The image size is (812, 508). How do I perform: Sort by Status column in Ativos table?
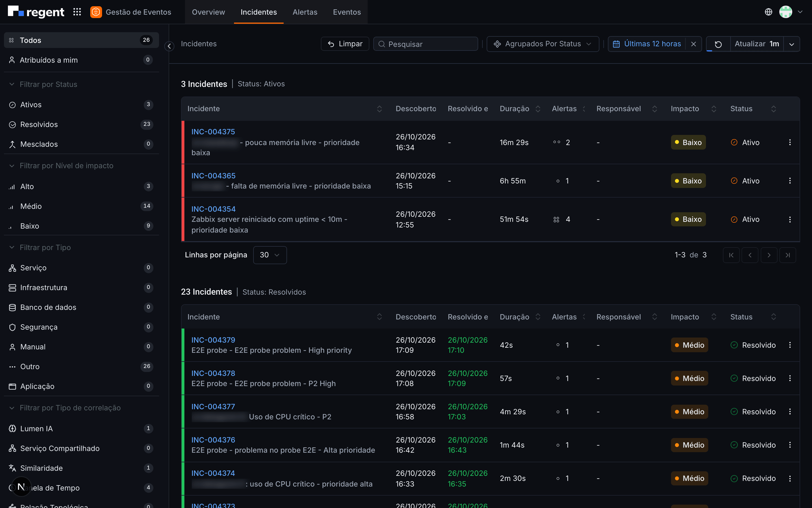pos(773,109)
